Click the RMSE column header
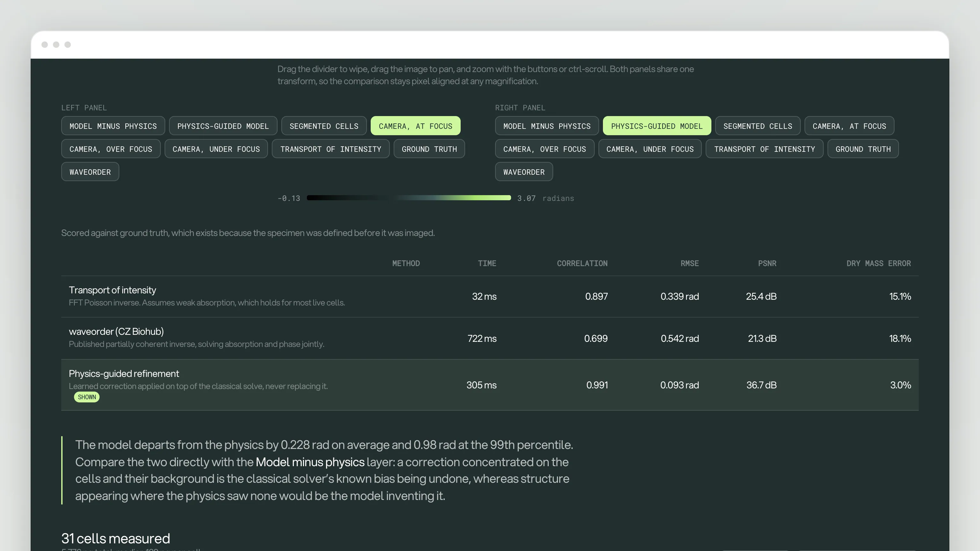Viewport: 980px width, 551px height. point(689,263)
